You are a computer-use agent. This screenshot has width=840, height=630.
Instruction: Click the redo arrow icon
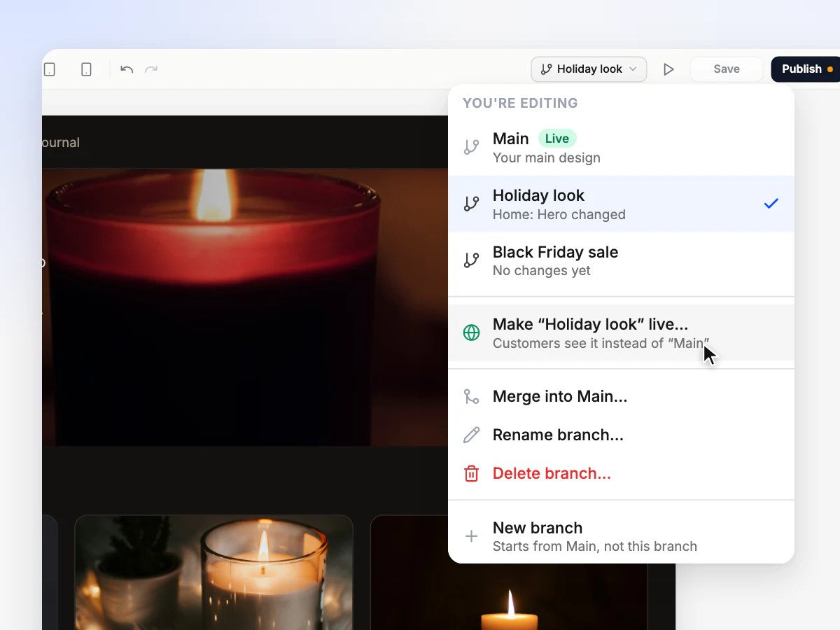[x=151, y=69]
